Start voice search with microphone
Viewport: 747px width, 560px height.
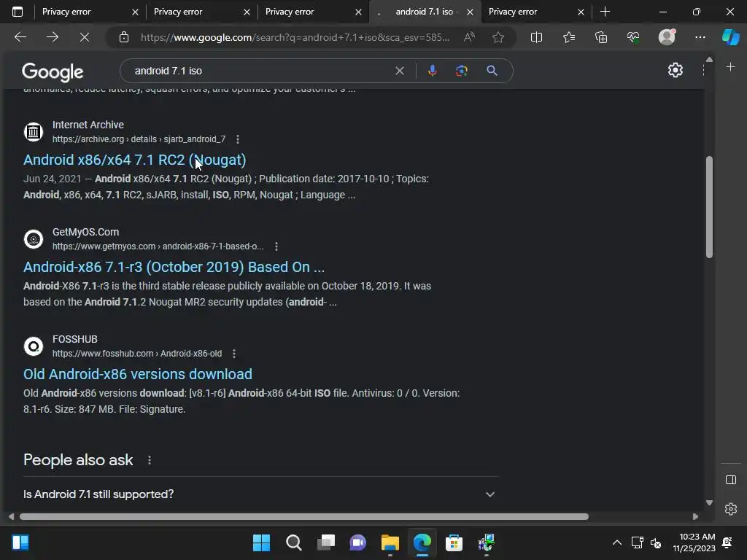[x=432, y=71]
